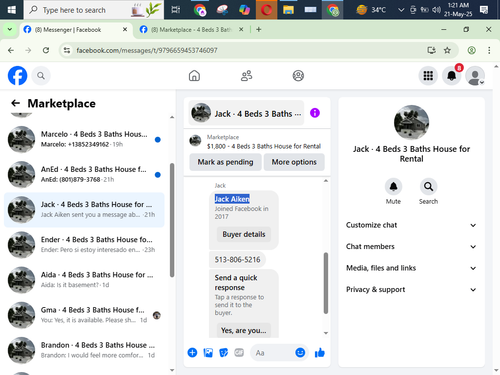The image size is (500, 375).
Task: Open the notifications bell with badge
Action: (x=451, y=76)
